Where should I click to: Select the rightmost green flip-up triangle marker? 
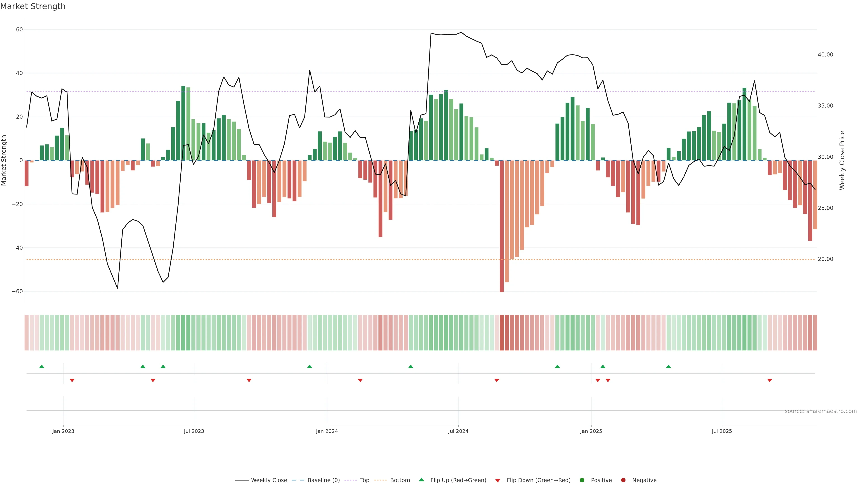669,366
